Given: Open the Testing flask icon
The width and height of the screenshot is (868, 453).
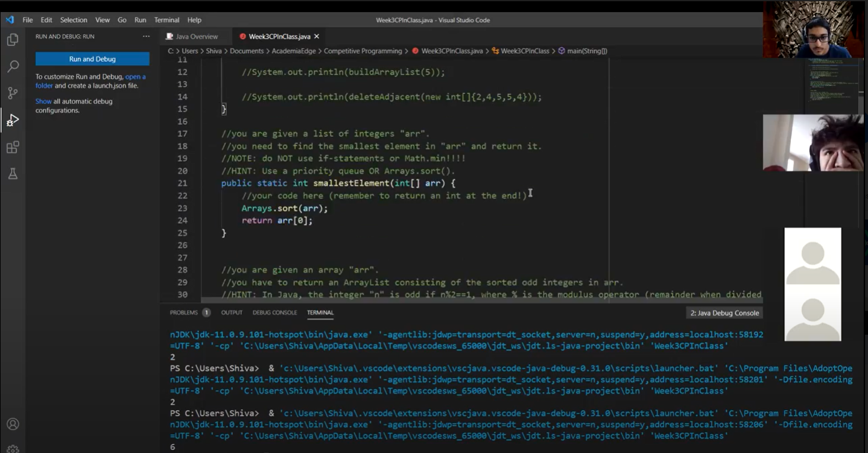Looking at the screenshot, I should click(x=13, y=174).
